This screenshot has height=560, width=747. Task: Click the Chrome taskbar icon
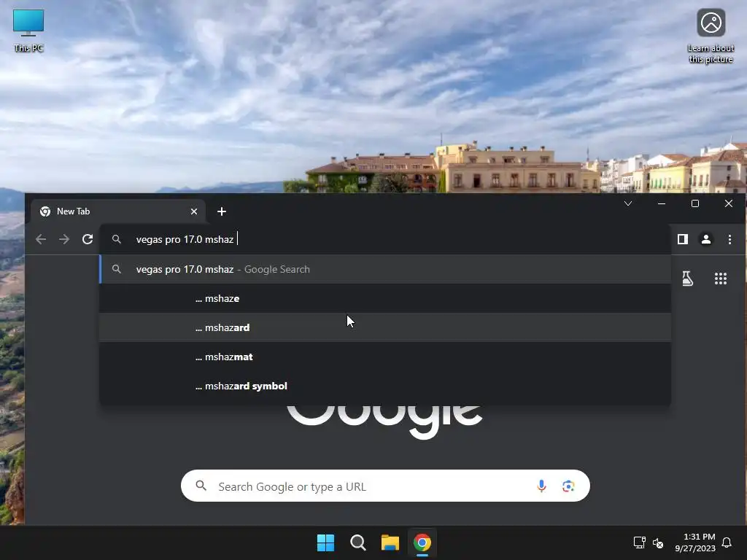pos(422,542)
